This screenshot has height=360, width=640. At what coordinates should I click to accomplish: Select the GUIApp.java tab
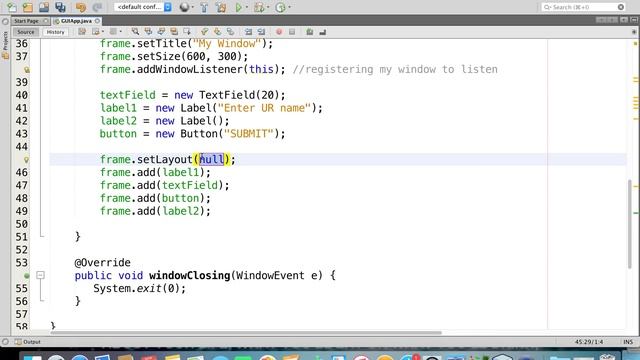click(76, 21)
